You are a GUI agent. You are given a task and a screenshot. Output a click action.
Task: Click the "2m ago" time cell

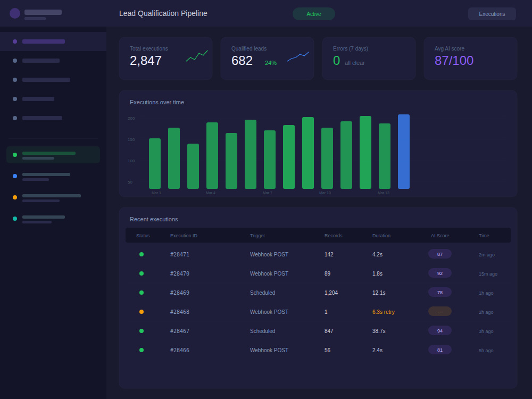[487, 255]
